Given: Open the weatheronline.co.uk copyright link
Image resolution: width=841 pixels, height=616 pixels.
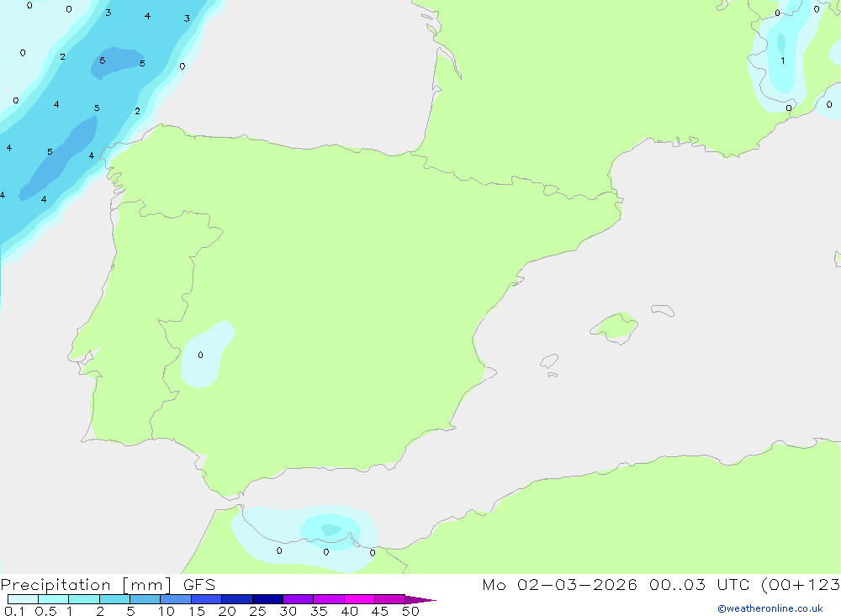Looking at the screenshot, I should (770, 608).
